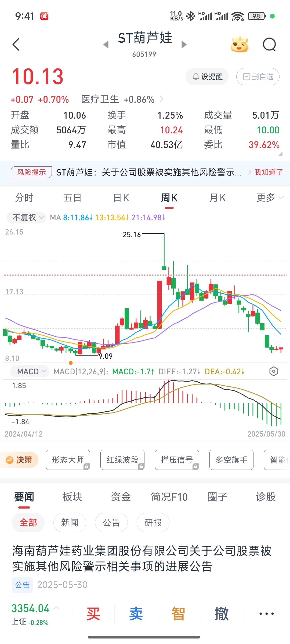Tap the 2025/05/30 chart end date
Viewport: 290px width, 644px height.
266,434
